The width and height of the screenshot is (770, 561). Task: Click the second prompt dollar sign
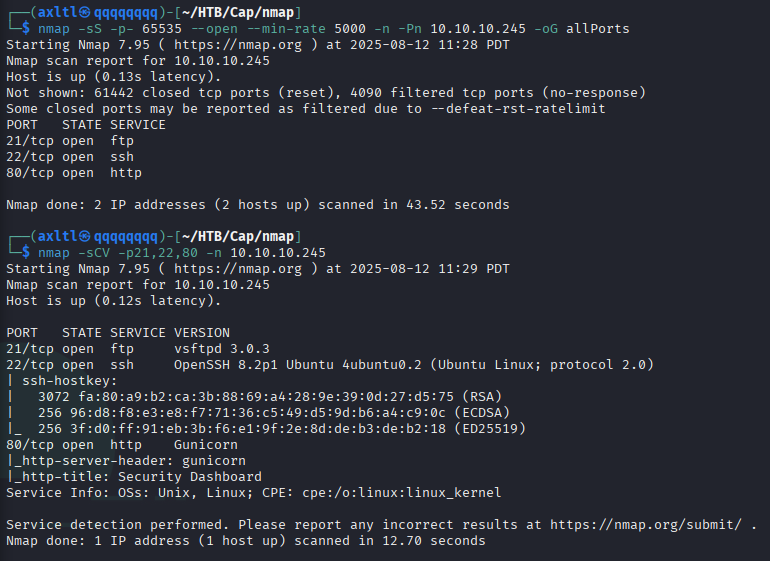coord(26,252)
